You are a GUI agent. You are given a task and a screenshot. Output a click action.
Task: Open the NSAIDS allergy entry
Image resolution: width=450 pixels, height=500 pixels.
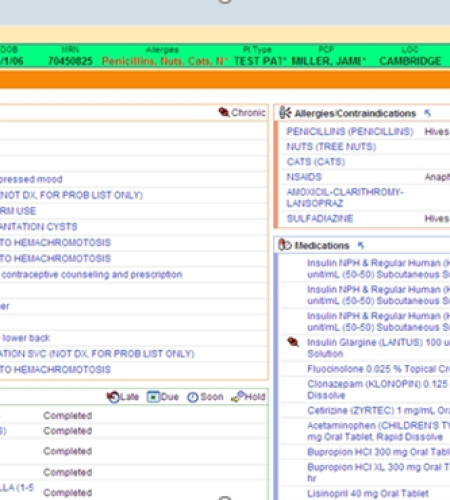304,177
